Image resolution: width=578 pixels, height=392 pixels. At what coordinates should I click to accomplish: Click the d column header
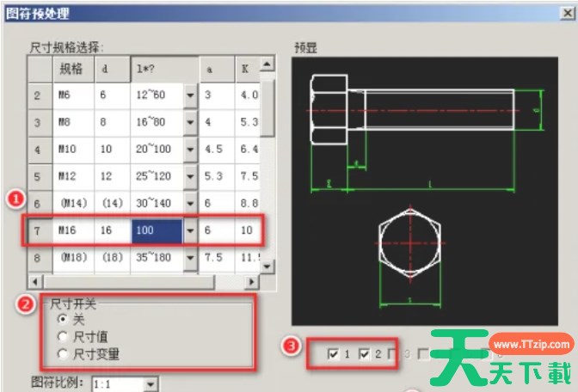113,69
